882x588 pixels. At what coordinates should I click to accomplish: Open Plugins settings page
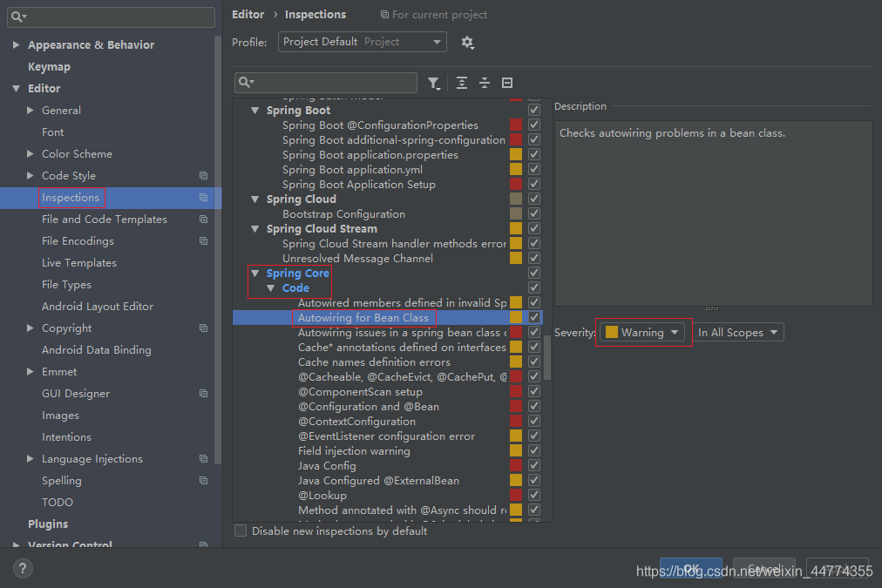[48, 524]
